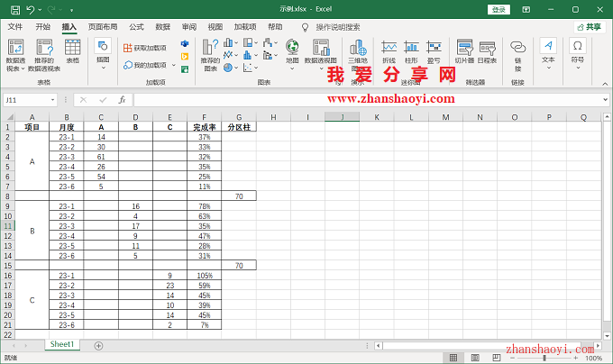The height and width of the screenshot is (364, 613).
Task: Click the Share (共享) button
Action: (x=590, y=27)
